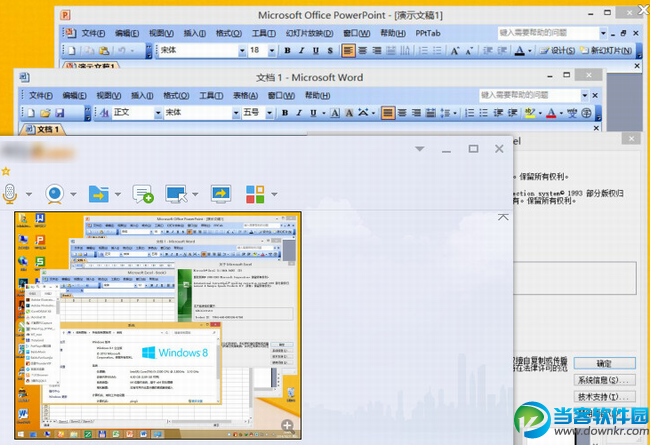Open 宋体 font dropdown in PowerPoint
The height and width of the screenshot is (445, 650).
point(242,51)
